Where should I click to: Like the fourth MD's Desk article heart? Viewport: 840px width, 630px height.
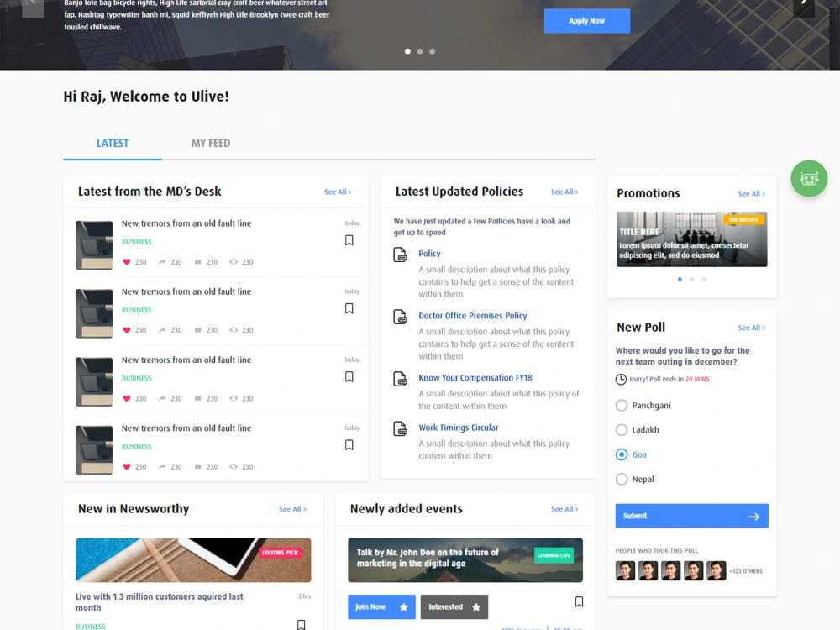point(127,466)
